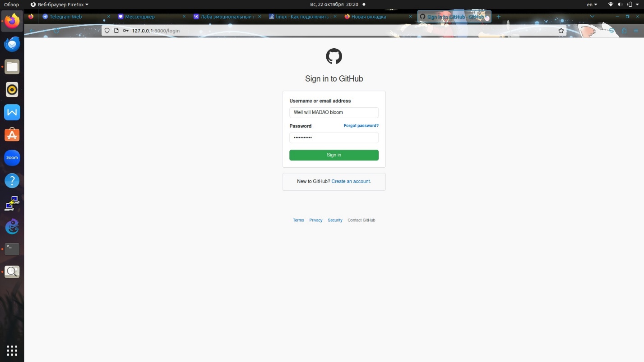Screen dimensions: 644x362
Task: Bookmark this page with star icon
Action: click(x=561, y=31)
